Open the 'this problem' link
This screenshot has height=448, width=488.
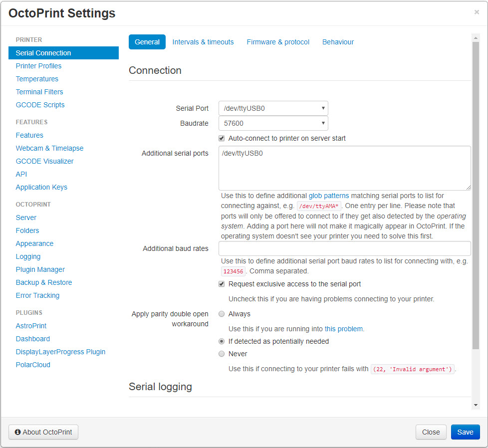(x=344, y=329)
